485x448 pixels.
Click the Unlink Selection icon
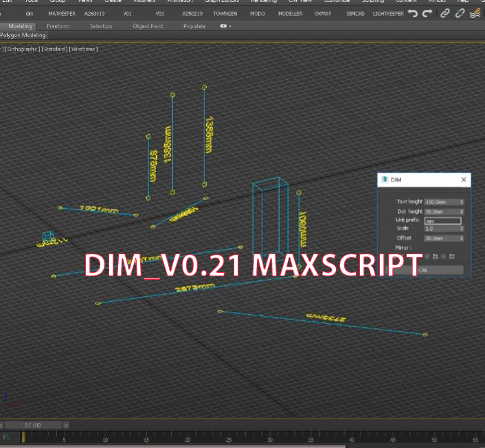click(460, 13)
